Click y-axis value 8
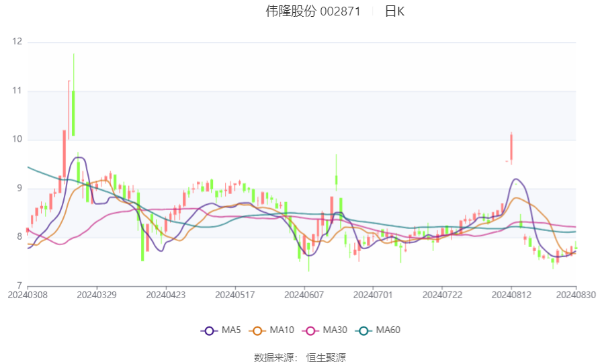This screenshot has width=600, height=364. point(19,236)
